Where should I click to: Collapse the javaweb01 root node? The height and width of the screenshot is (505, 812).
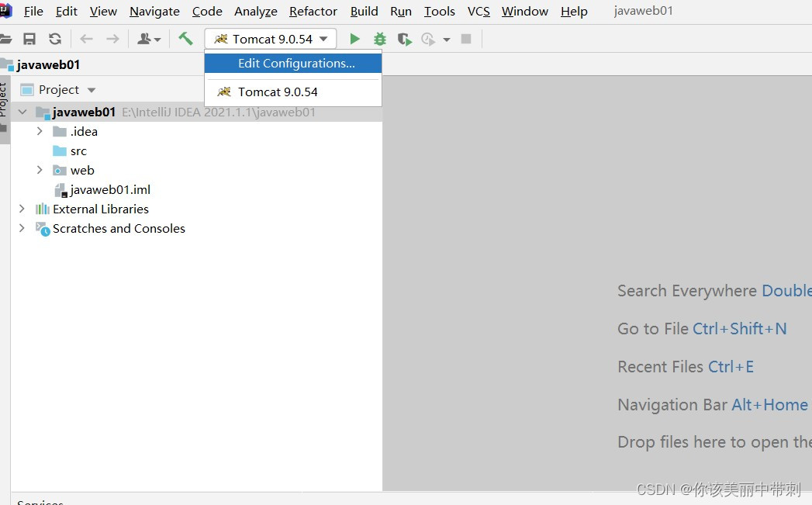click(x=22, y=112)
